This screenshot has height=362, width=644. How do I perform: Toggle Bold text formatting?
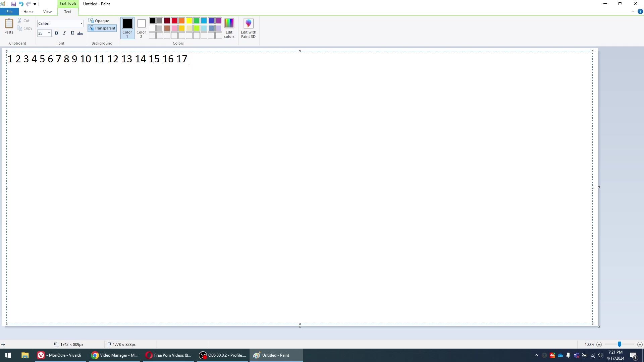tap(56, 33)
